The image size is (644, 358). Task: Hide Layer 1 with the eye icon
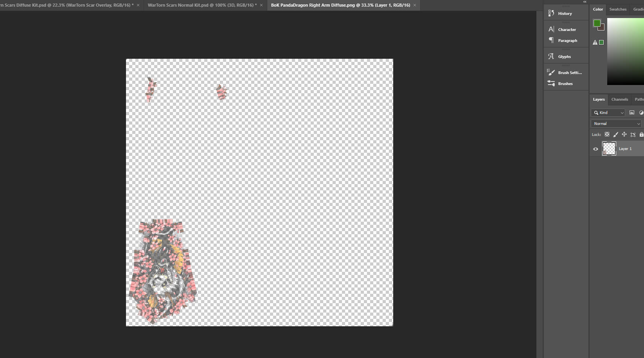click(x=595, y=149)
